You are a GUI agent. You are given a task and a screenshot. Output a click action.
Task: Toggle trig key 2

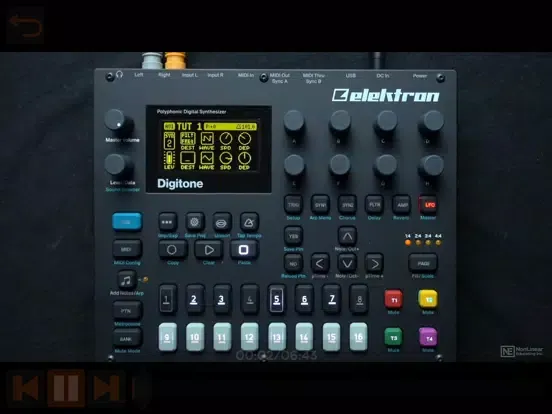[x=194, y=300]
